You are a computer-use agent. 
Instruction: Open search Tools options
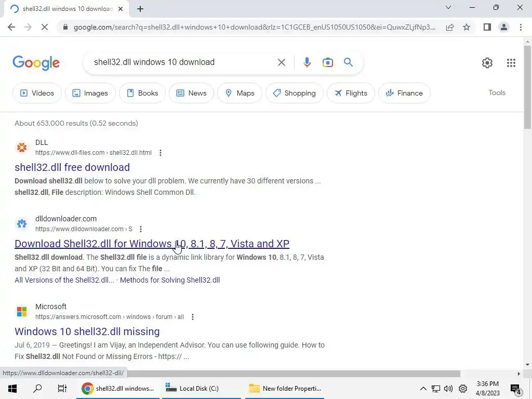[x=497, y=92]
